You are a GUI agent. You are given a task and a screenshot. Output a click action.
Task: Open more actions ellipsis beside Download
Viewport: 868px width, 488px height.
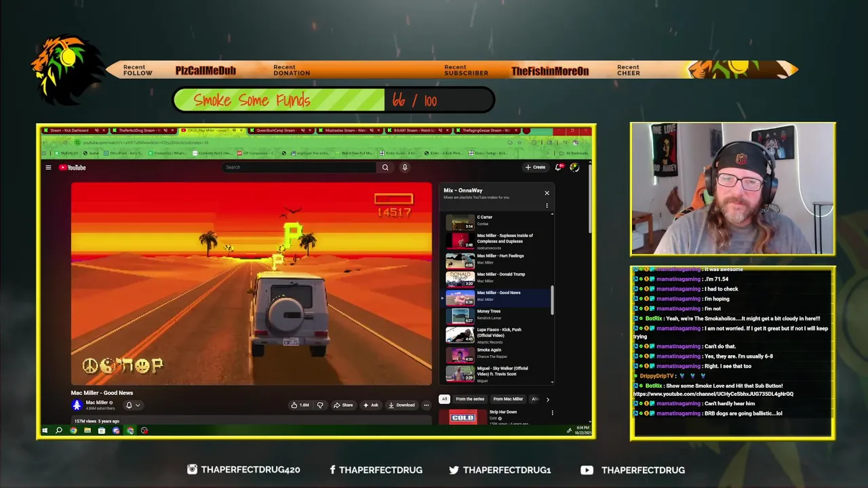point(426,405)
